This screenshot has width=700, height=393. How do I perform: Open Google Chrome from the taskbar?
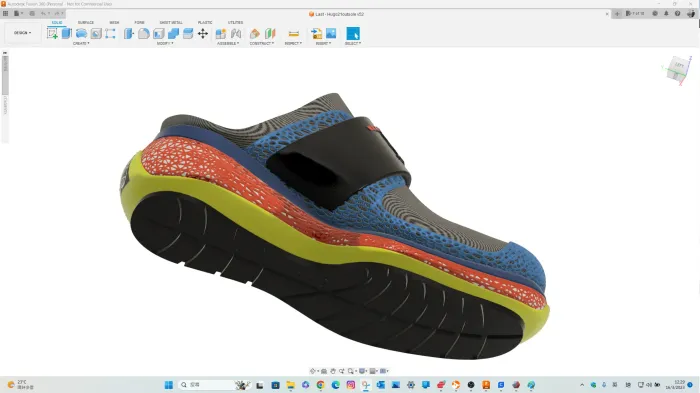coord(321,385)
